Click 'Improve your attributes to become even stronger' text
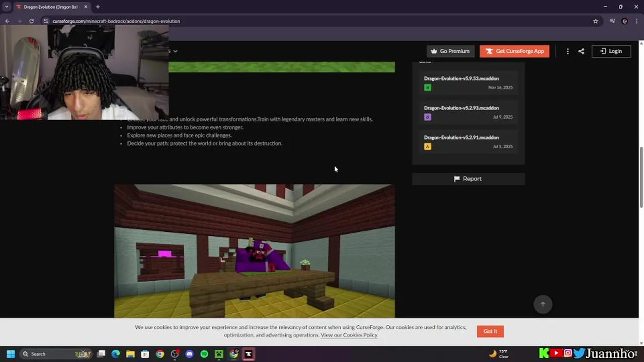 [185, 127]
